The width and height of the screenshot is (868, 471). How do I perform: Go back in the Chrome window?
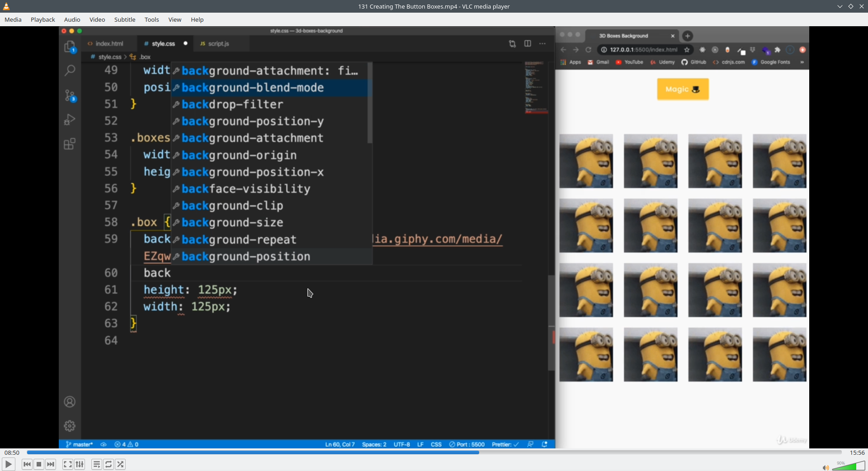[x=563, y=50]
